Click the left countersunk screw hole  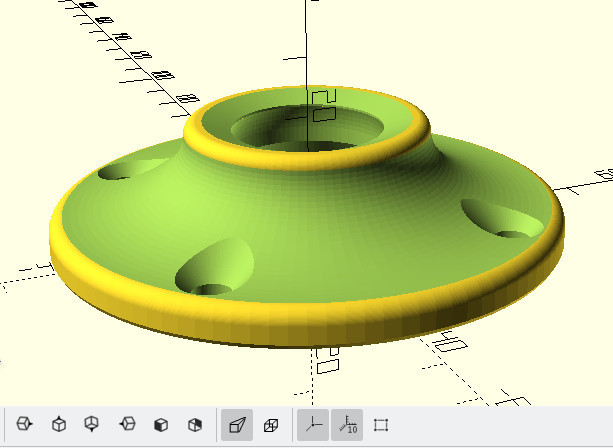pos(122,170)
